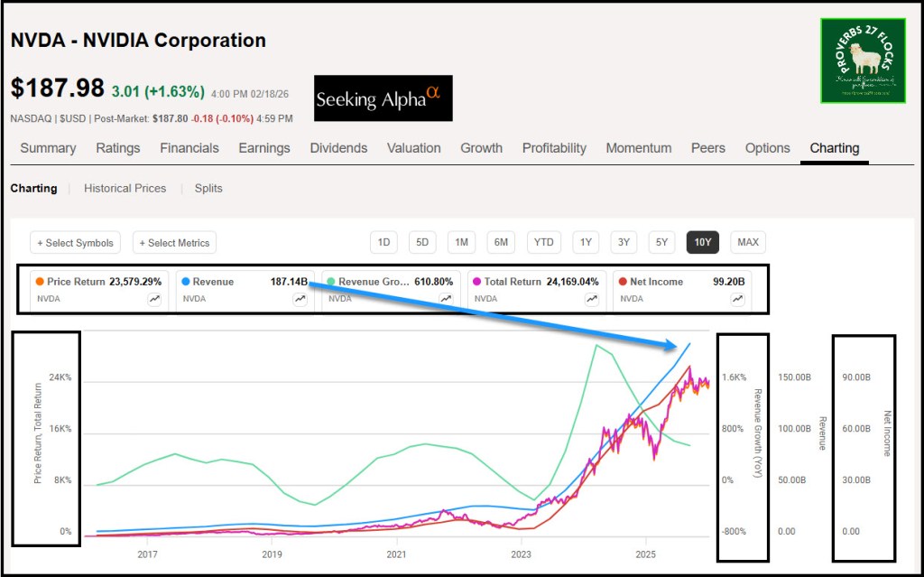Click the orange Price Return color dot

click(41, 282)
